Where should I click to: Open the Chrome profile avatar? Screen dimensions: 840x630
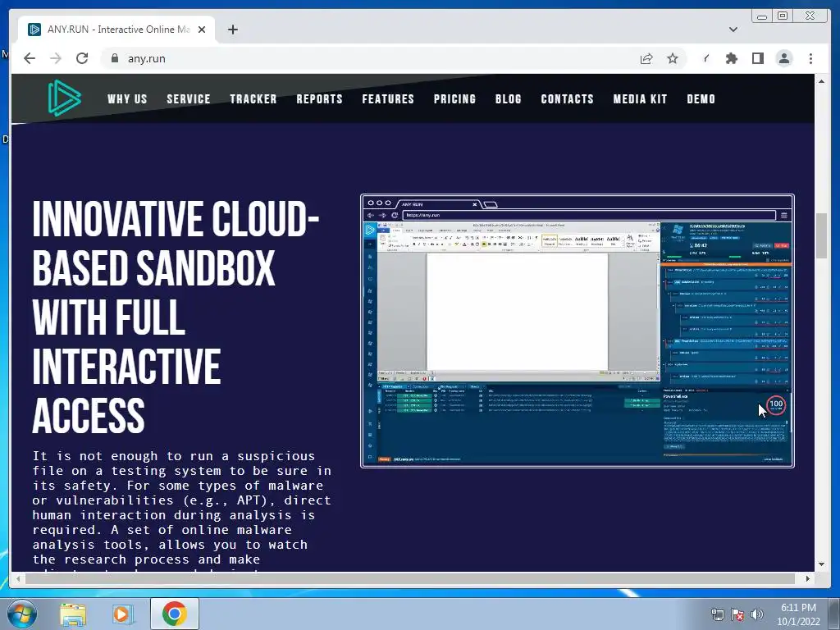click(784, 58)
